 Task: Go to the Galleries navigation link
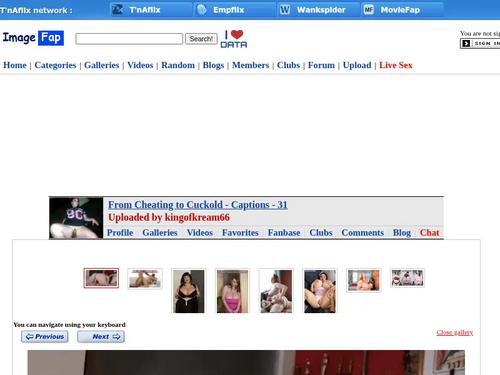pyautogui.click(x=102, y=65)
